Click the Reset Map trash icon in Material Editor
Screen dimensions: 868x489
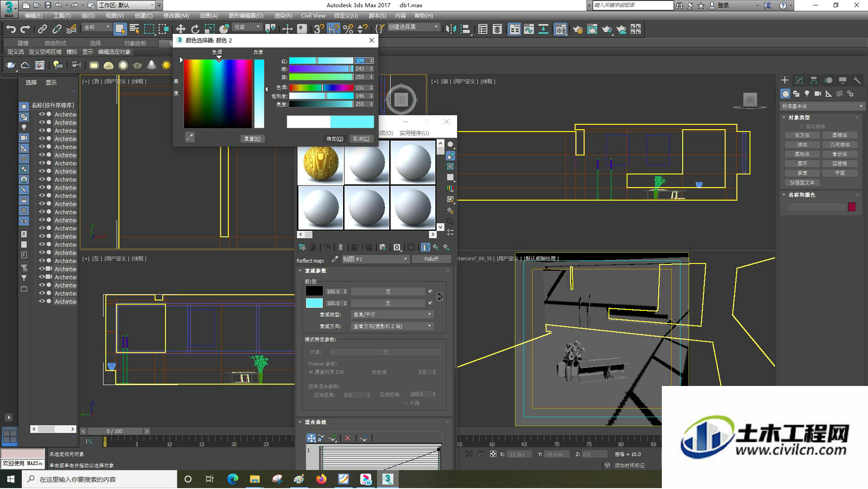(340, 247)
